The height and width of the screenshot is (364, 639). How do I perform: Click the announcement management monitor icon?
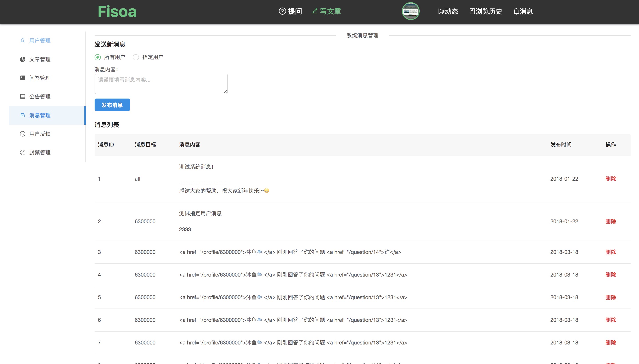22,97
